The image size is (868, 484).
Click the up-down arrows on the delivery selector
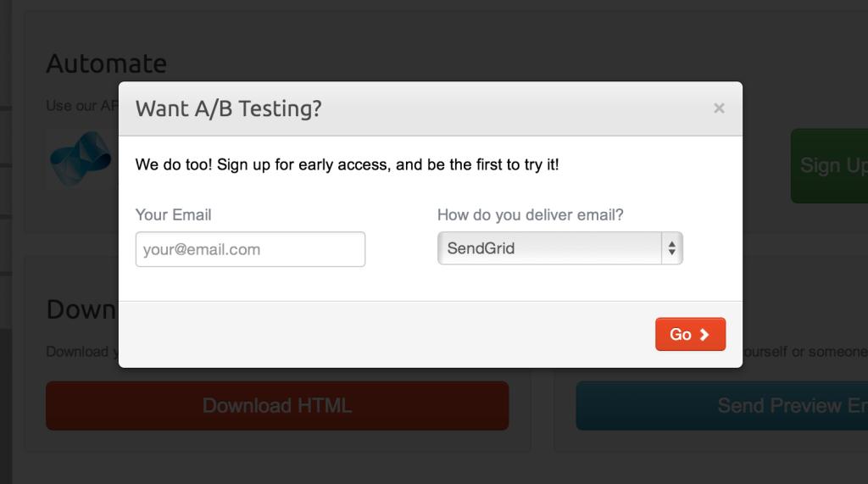[672, 249]
